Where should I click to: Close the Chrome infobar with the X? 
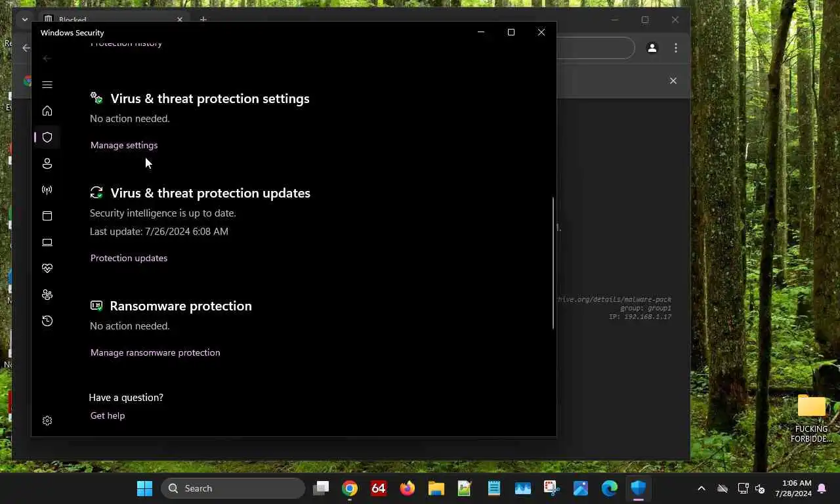click(x=673, y=81)
